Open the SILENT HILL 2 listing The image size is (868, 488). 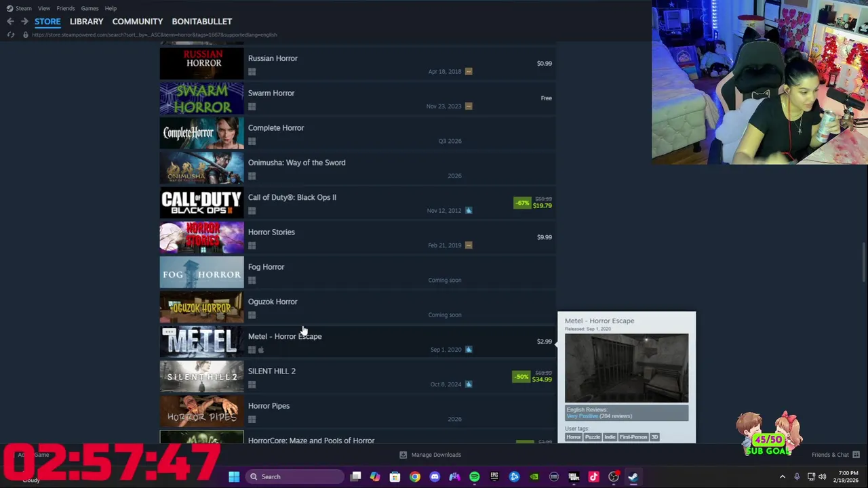pos(357,377)
